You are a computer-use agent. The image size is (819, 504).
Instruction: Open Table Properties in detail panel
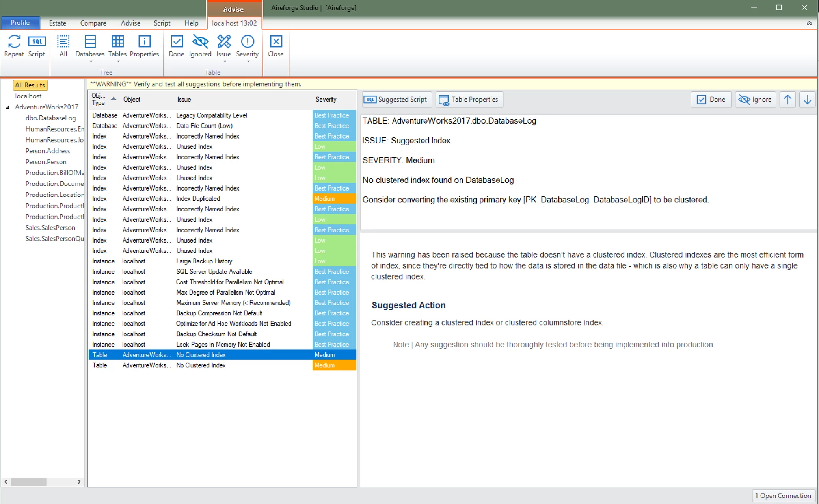[469, 100]
